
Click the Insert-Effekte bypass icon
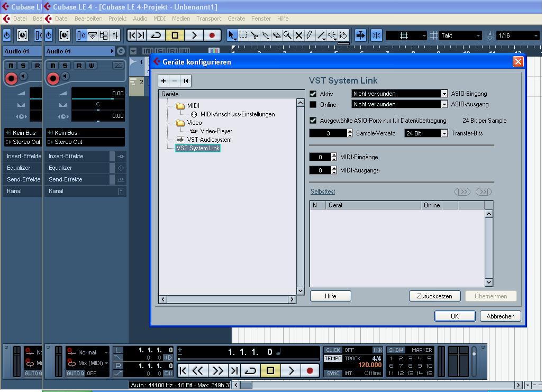pos(121,157)
